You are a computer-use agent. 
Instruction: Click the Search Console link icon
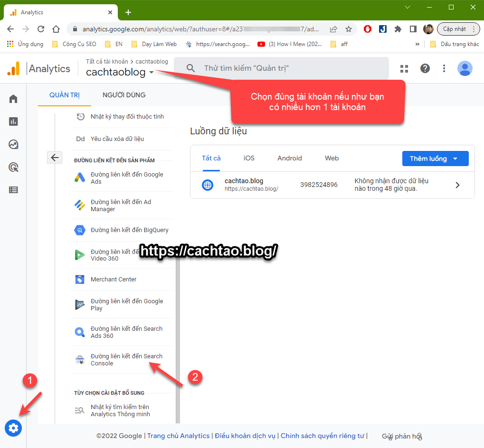(80, 360)
